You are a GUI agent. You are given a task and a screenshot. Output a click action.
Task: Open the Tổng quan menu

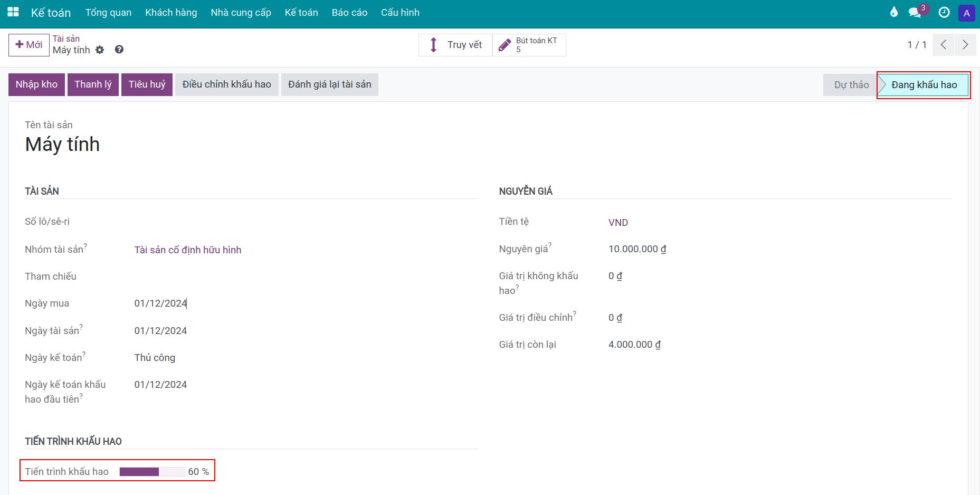[x=108, y=13]
